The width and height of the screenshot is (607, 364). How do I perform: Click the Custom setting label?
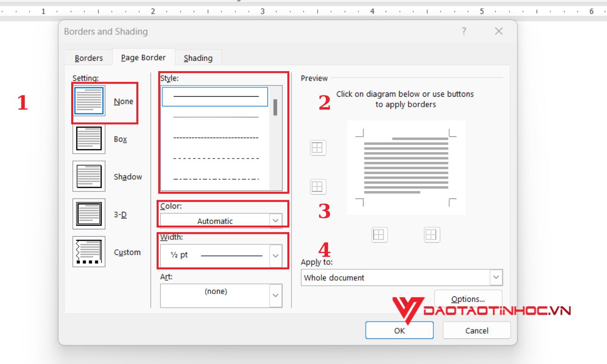pyautogui.click(x=127, y=252)
